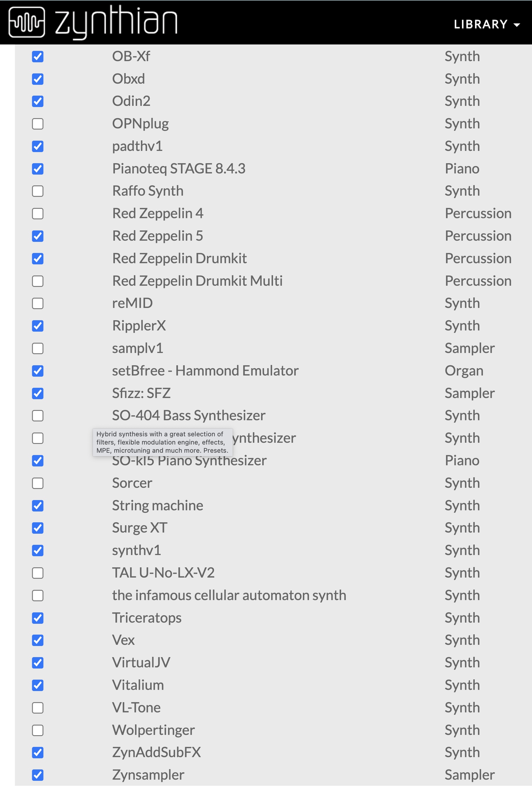Enable the TAL U-No-LX-V2 checkbox
This screenshot has height=789, width=532.
(38, 573)
